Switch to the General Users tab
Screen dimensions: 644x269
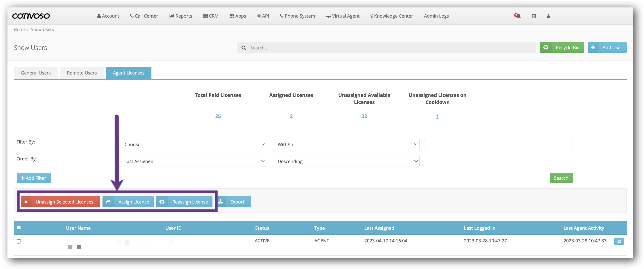click(x=36, y=73)
